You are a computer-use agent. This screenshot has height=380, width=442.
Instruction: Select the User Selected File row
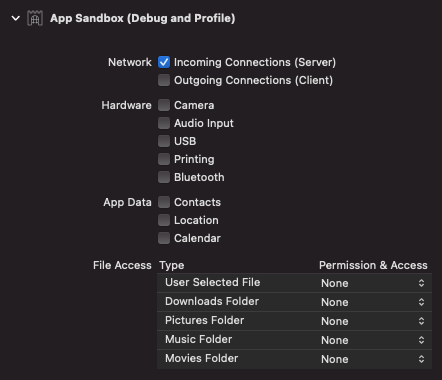(294, 283)
